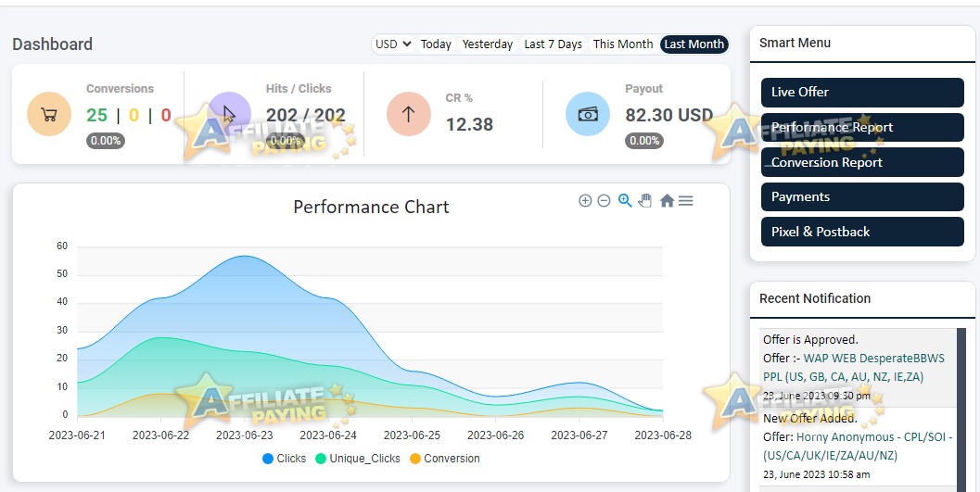This screenshot has height=492, width=980.
Task: Open the chart hamburger menu
Action: coord(685,200)
